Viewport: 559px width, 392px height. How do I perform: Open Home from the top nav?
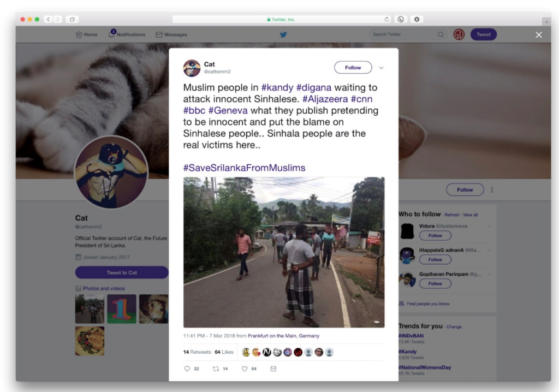click(87, 34)
